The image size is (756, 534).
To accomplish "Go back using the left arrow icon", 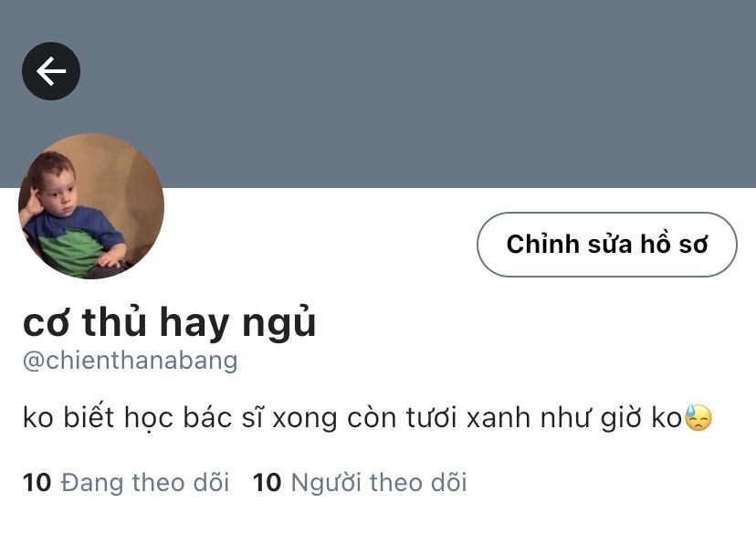I will (x=51, y=71).
